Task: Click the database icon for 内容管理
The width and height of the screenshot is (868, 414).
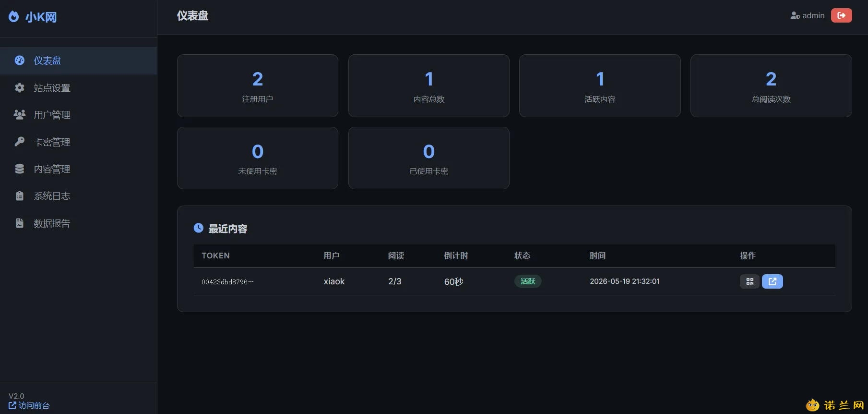Action: click(x=20, y=169)
